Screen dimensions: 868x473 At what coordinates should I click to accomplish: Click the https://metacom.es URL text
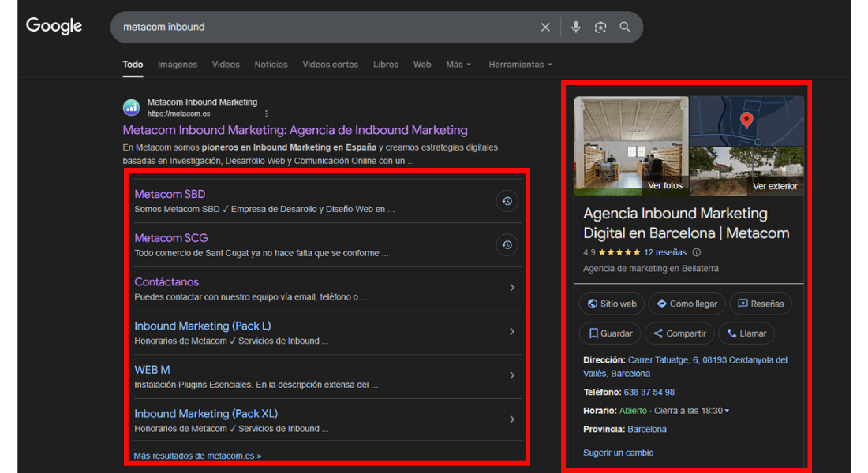[x=179, y=114]
